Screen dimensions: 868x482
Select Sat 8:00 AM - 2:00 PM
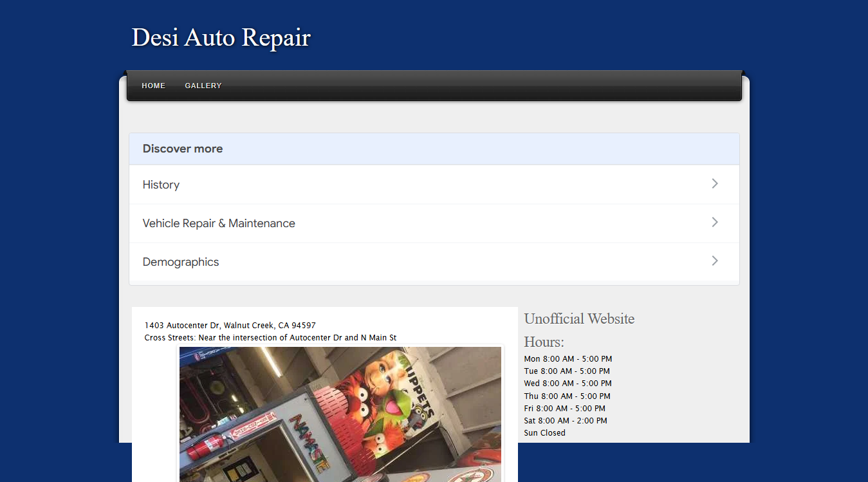point(566,421)
